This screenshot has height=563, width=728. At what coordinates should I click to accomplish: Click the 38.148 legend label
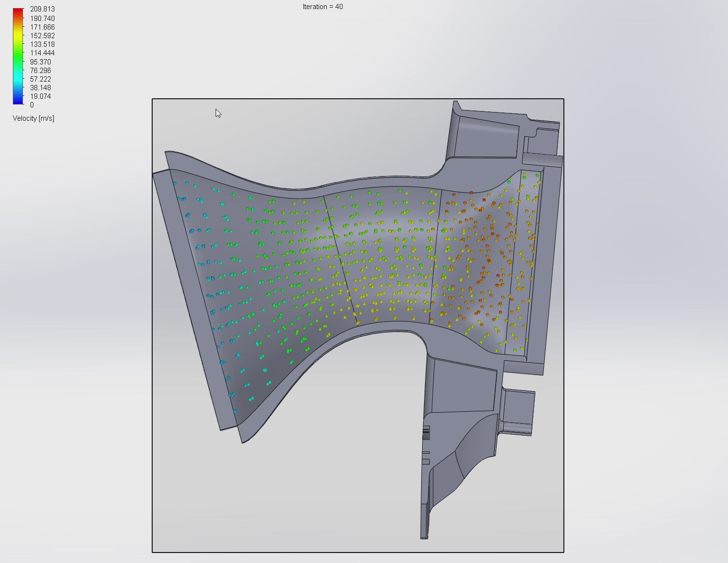tap(41, 88)
